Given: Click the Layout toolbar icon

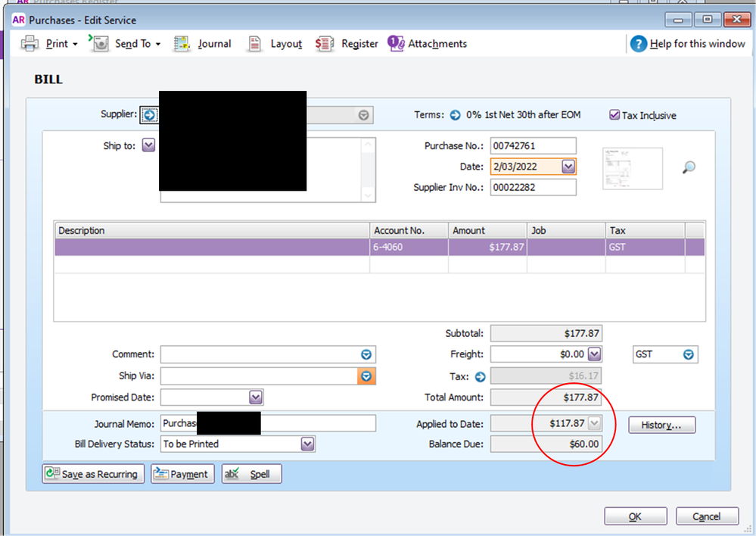Looking at the screenshot, I should tap(255, 44).
